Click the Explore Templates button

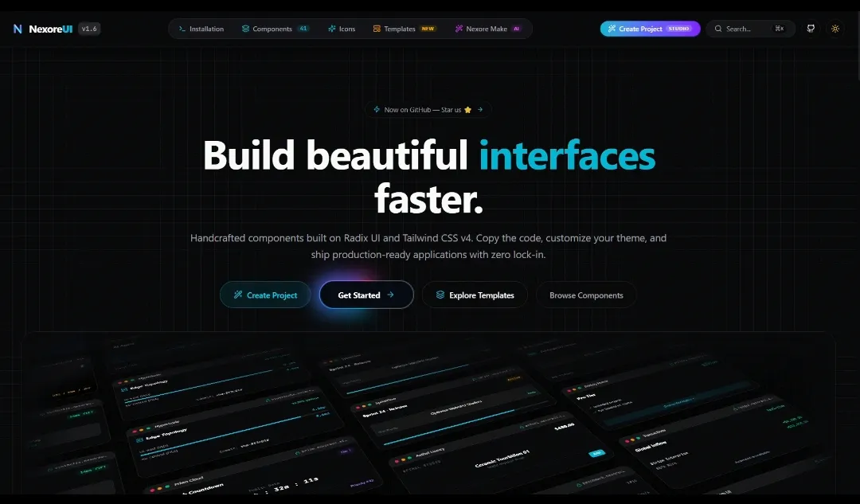[x=475, y=295]
